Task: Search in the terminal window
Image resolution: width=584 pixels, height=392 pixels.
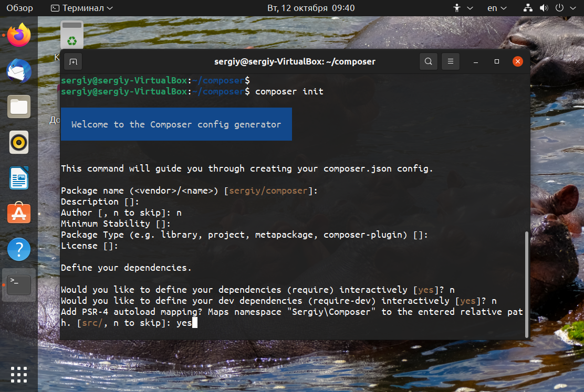Action: (429, 61)
